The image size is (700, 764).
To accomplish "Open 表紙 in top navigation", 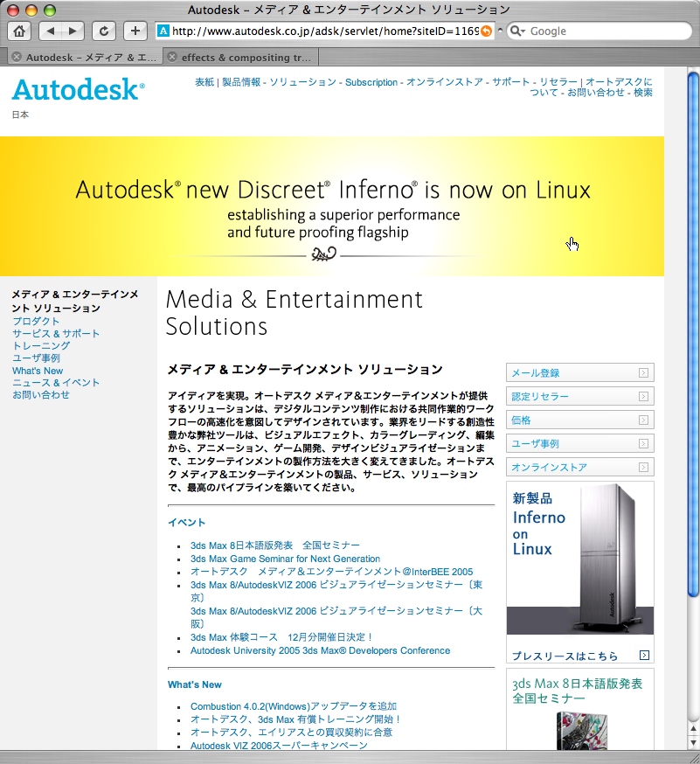I will pos(204,82).
